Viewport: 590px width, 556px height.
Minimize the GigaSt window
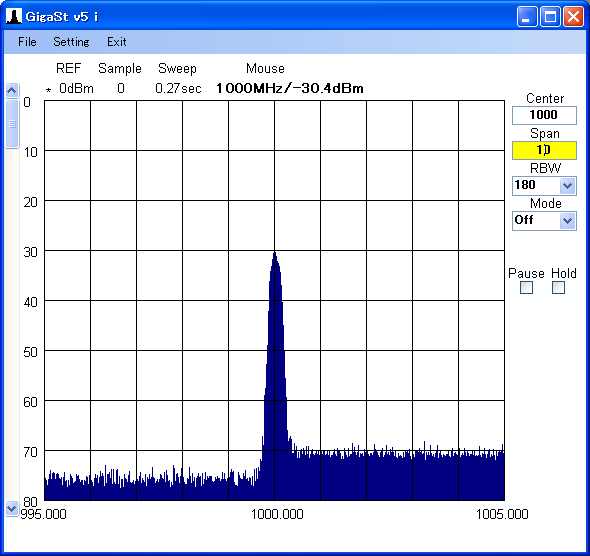[x=527, y=17]
